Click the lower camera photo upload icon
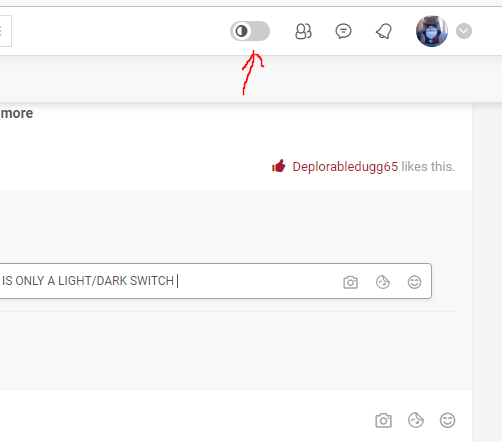Image resolution: width=502 pixels, height=442 pixels. click(383, 420)
